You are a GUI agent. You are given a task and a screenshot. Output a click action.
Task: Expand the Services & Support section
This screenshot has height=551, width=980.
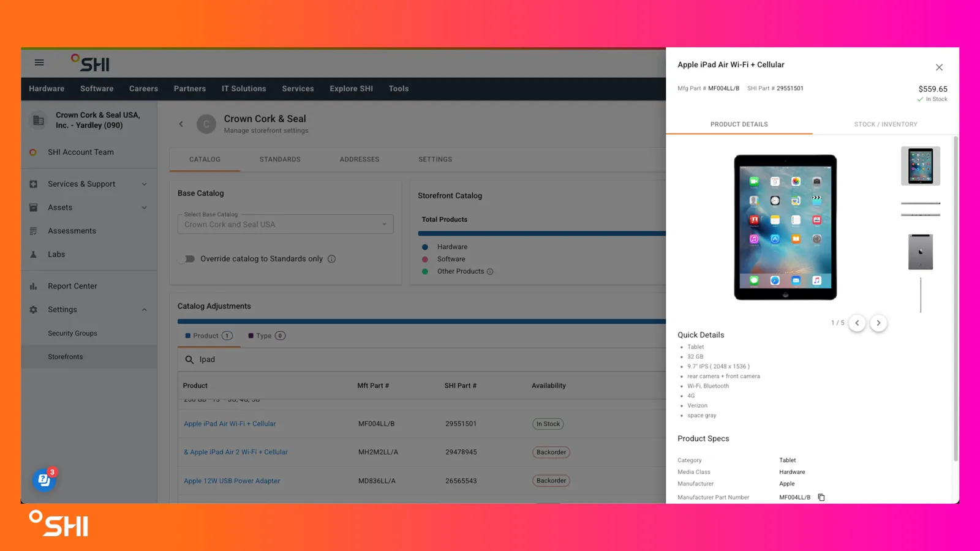pos(145,184)
